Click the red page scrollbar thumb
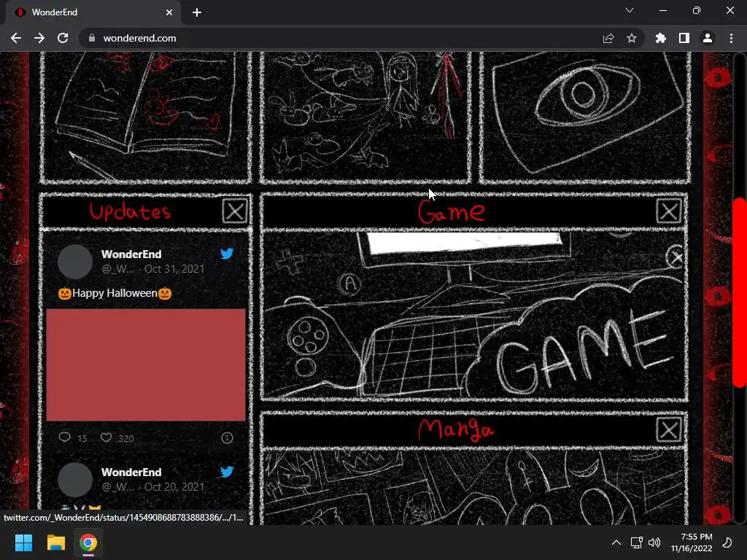747x560 pixels. pos(739,292)
